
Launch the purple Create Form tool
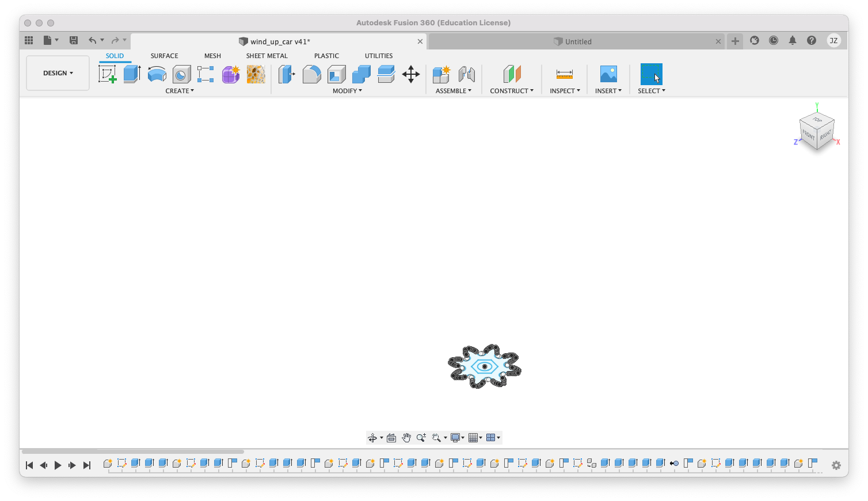231,74
